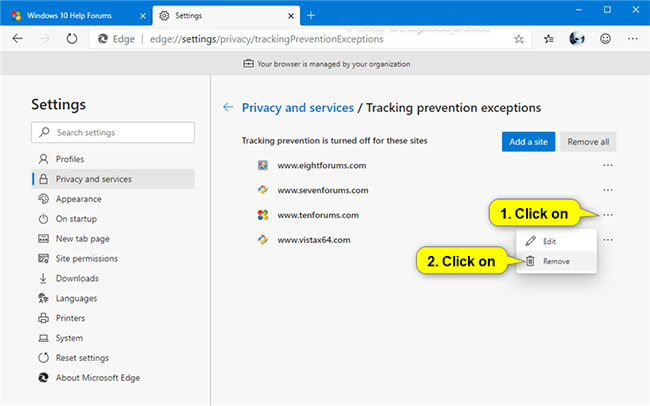Click the Edge site info icon

click(x=102, y=39)
